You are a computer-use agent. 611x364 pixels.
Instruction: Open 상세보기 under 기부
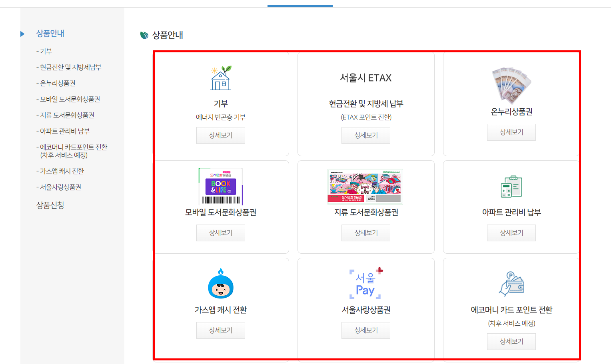coord(221,135)
